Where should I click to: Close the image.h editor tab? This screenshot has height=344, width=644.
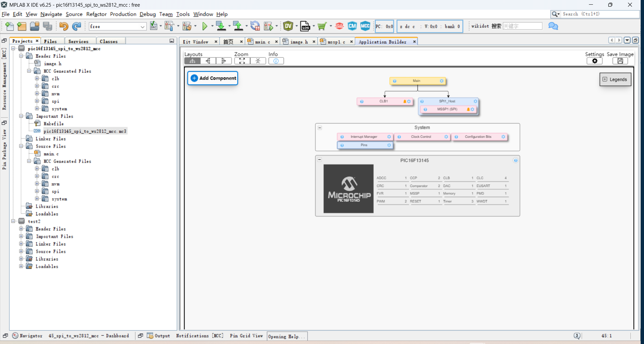[x=314, y=42]
